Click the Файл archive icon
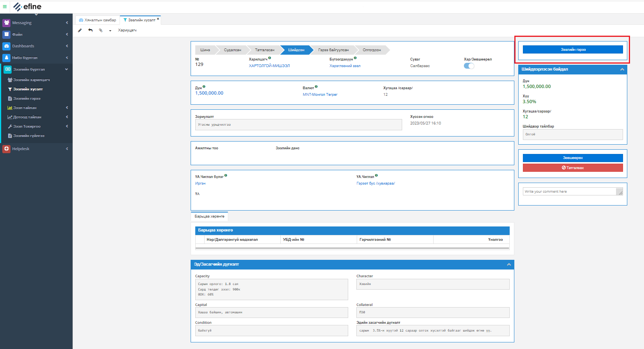The image size is (644, 349). [x=7, y=34]
